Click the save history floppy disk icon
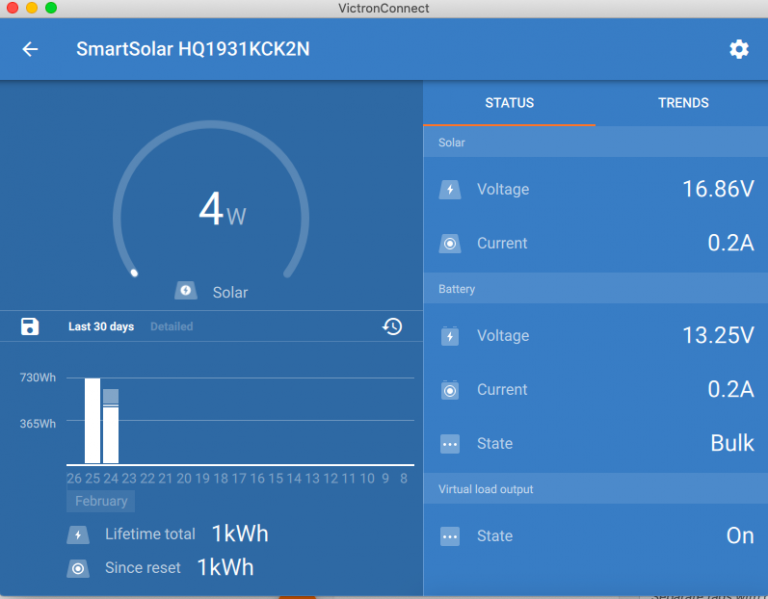The height and width of the screenshot is (599, 768). click(x=30, y=326)
